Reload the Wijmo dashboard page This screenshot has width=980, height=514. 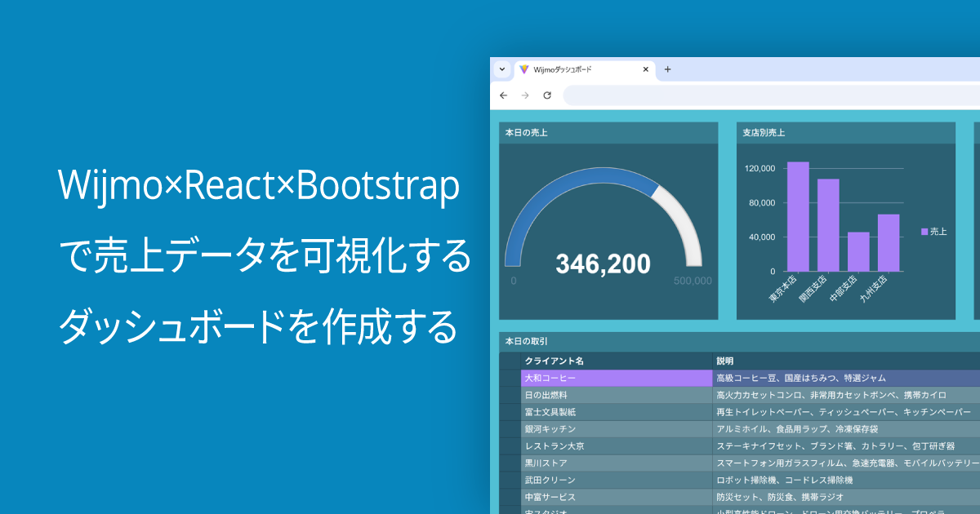(547, 95)
